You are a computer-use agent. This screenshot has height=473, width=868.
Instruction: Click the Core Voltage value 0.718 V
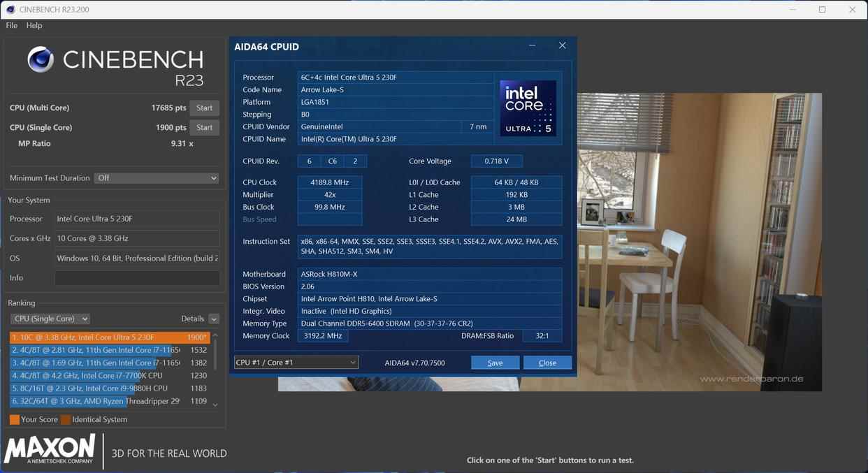coord(496,161)
